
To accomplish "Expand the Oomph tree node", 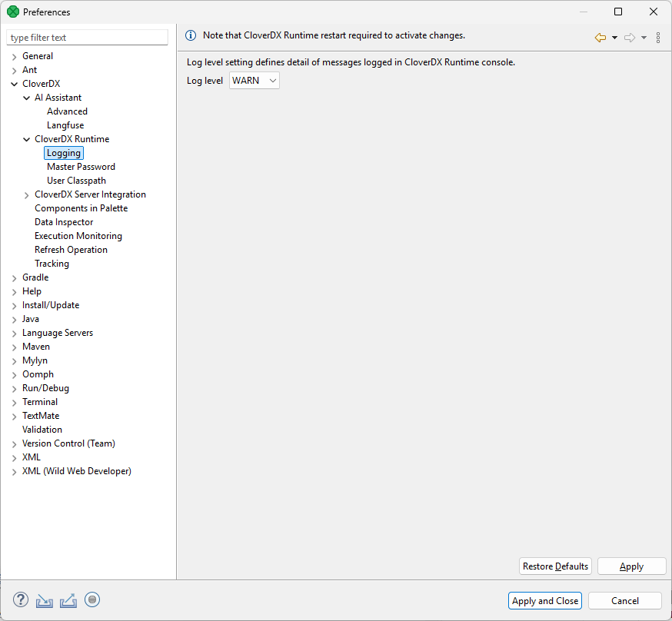I will pyautogui.click(x=14, y=375).
